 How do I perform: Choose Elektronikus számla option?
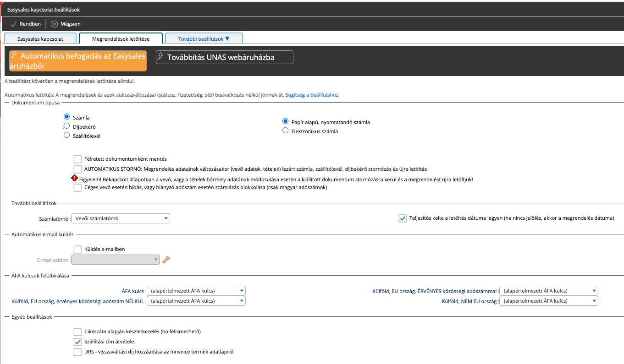[285, 130]
